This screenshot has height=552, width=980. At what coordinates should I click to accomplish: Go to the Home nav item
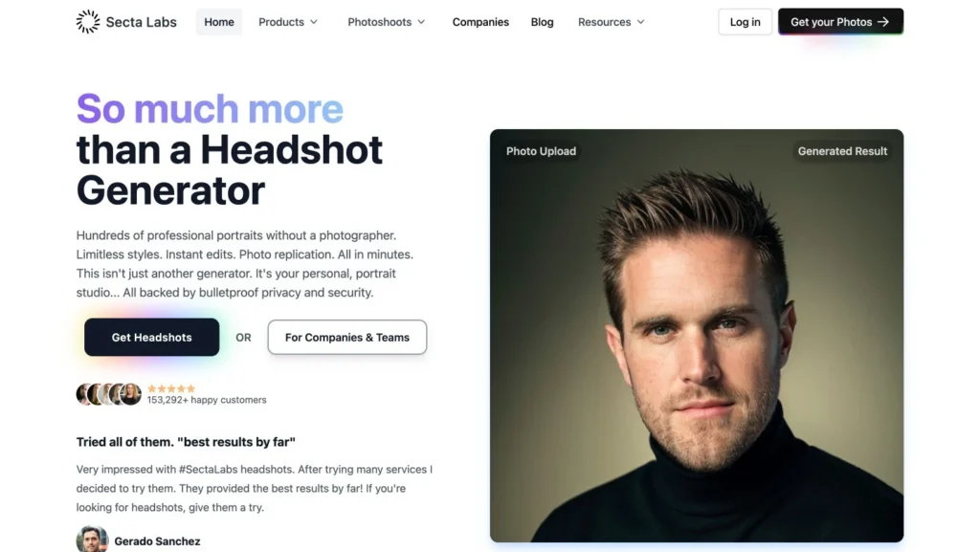pyautogui.click(x=219, y=22)
